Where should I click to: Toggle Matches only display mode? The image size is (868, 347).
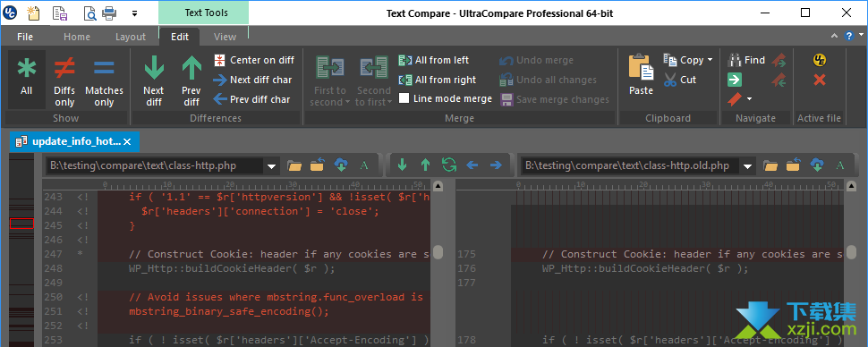click(x=104, y=82)
